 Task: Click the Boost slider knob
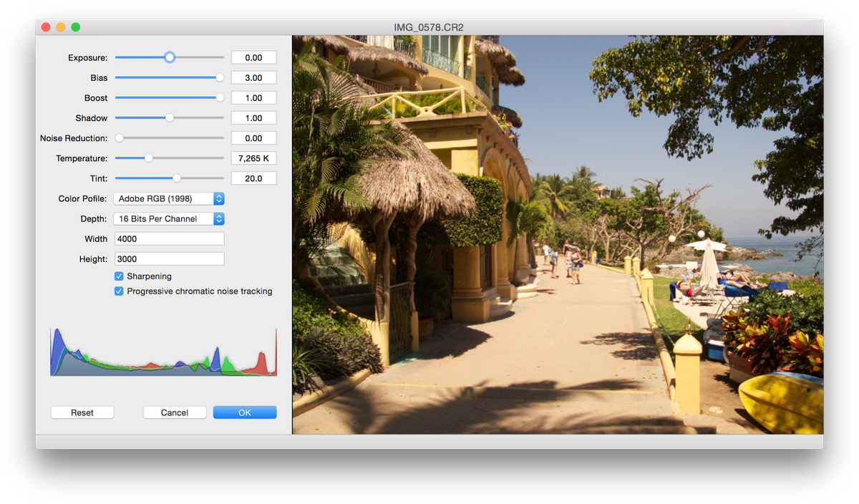220,97
